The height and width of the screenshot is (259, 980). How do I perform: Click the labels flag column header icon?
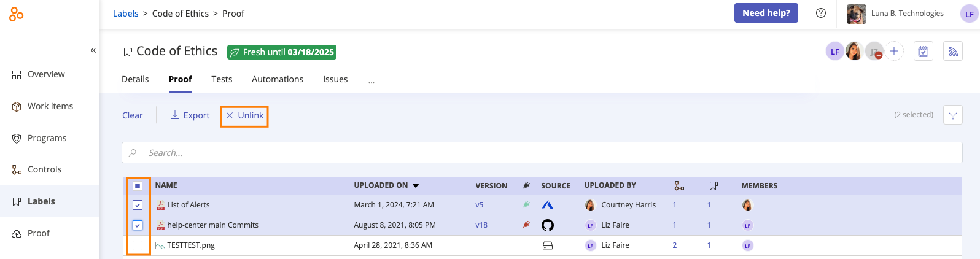[714, 185]
